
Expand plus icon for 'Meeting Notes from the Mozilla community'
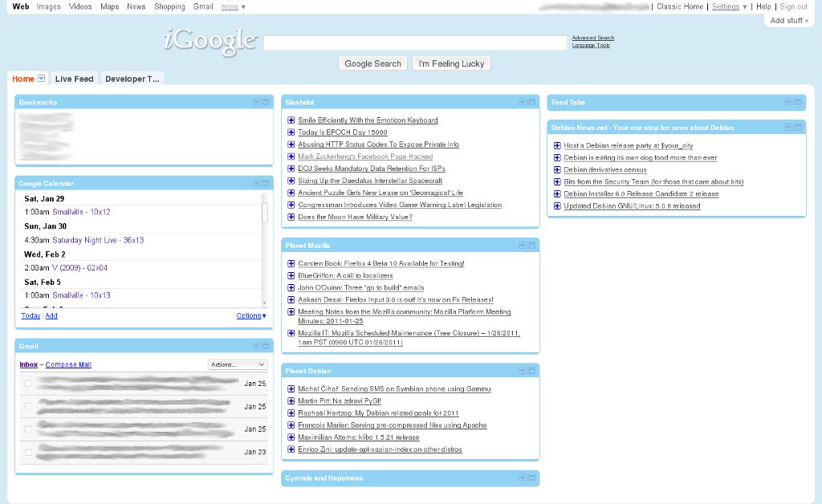[x=291, y=311]
